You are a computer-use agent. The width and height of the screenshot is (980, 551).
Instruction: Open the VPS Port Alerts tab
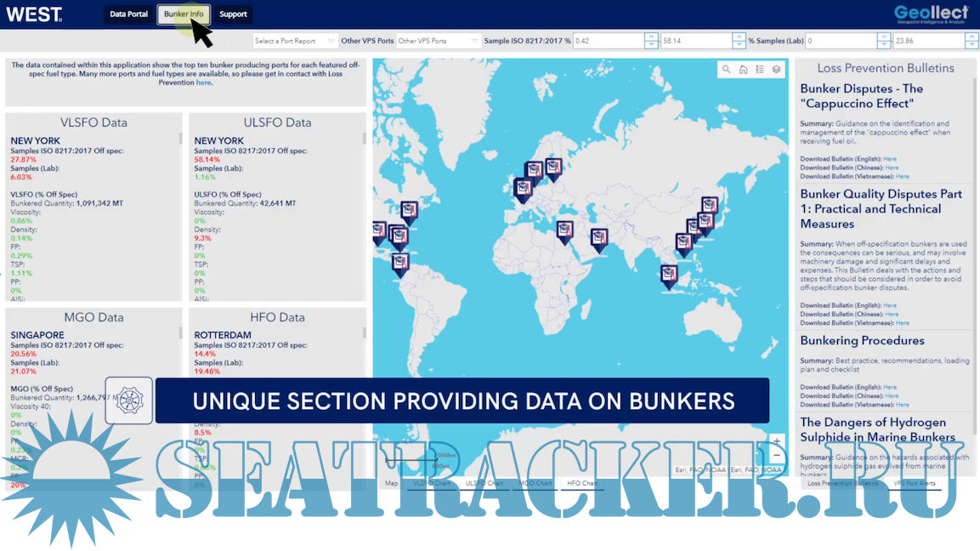coord(914,483)
